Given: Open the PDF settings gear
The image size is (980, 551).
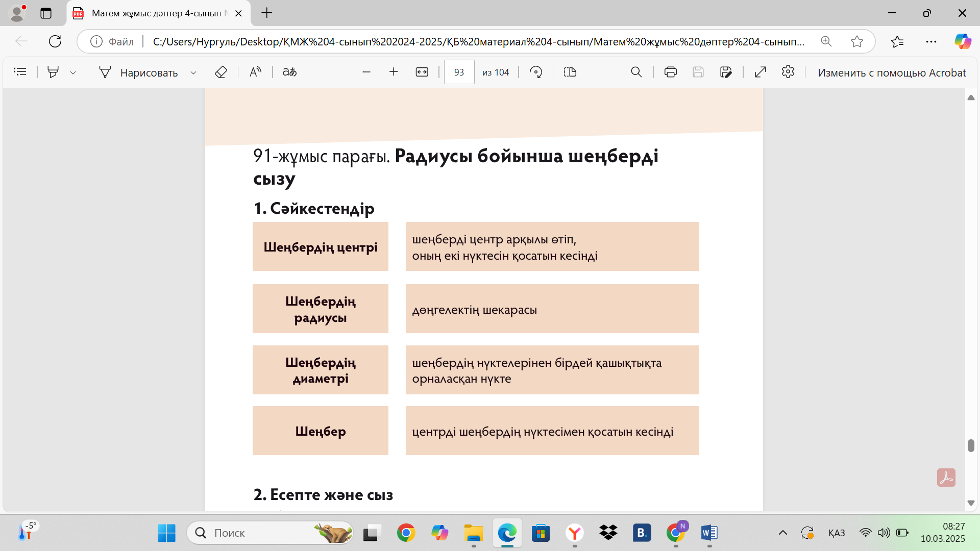Looking at the screenshot, I should tap(788, 72).
